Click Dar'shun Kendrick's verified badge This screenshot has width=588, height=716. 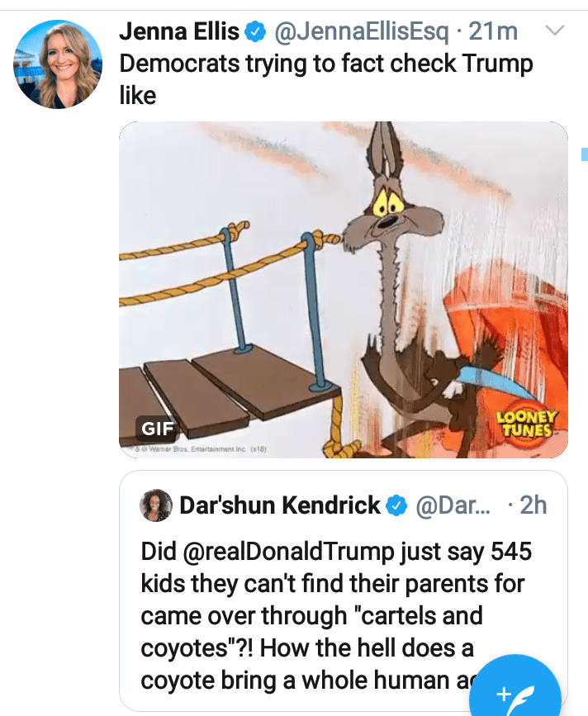[397, 505]
